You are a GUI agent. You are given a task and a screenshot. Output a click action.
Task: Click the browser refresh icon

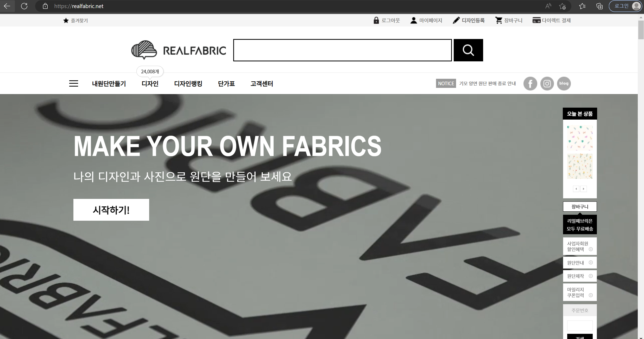[24, 6]
